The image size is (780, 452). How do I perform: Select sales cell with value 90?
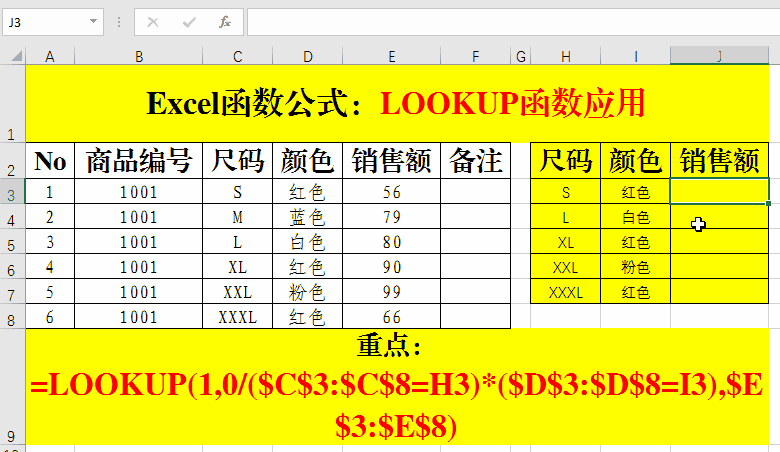pyautogui.click(x=392, y=266)
